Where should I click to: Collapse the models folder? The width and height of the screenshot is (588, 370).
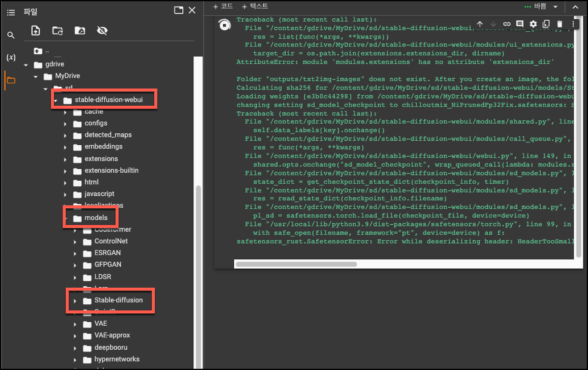(65, 218)
